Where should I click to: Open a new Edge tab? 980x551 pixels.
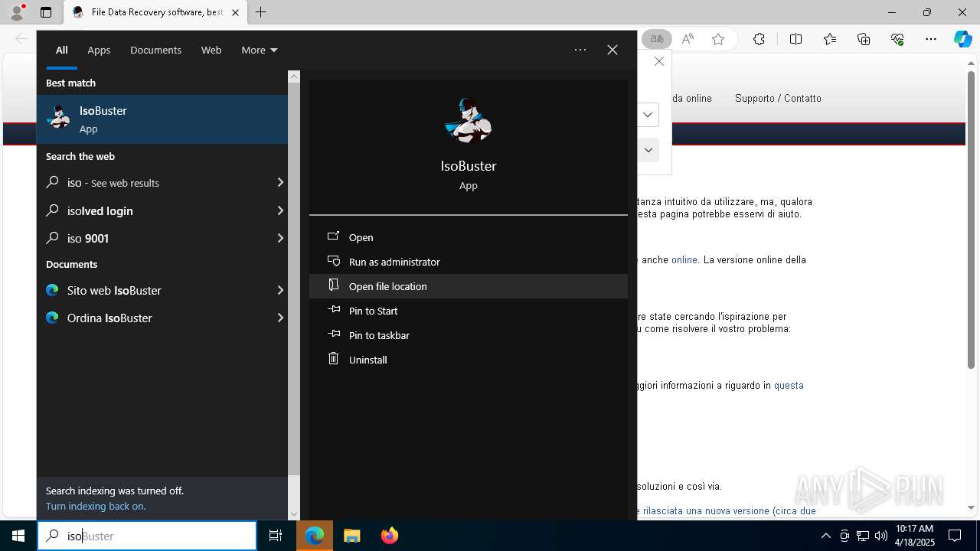(261, 12)
